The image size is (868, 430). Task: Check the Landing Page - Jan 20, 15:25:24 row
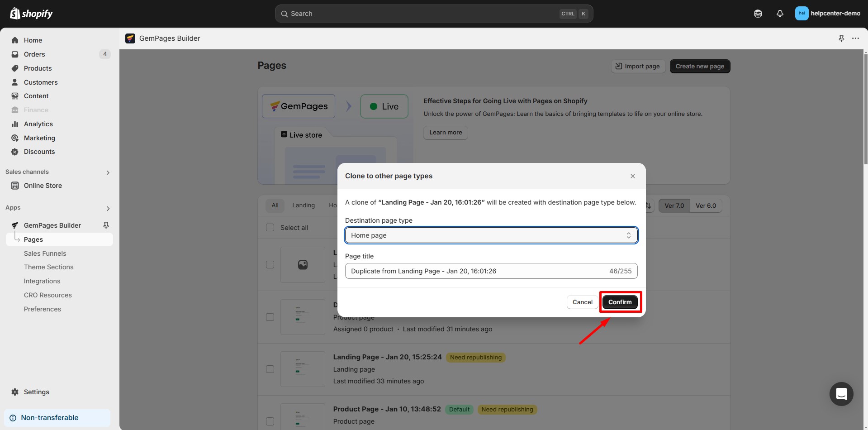(270, 369)
